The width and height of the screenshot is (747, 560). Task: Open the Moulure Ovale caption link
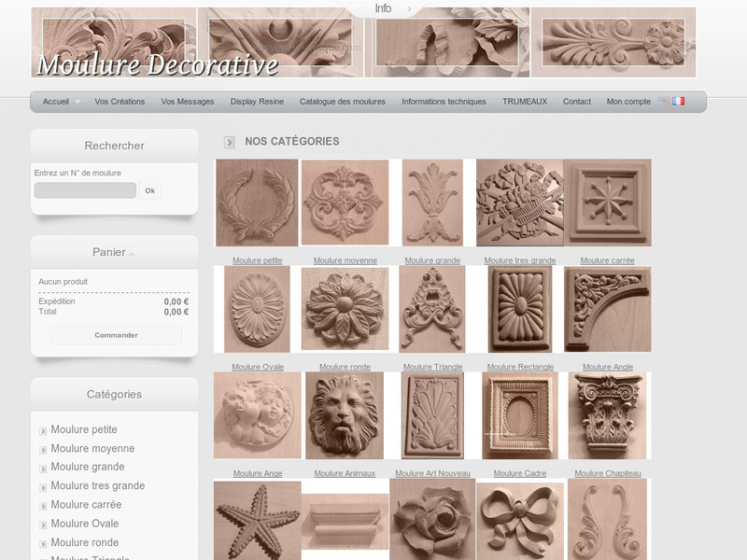pyautogui.click(x=258, y=367)
